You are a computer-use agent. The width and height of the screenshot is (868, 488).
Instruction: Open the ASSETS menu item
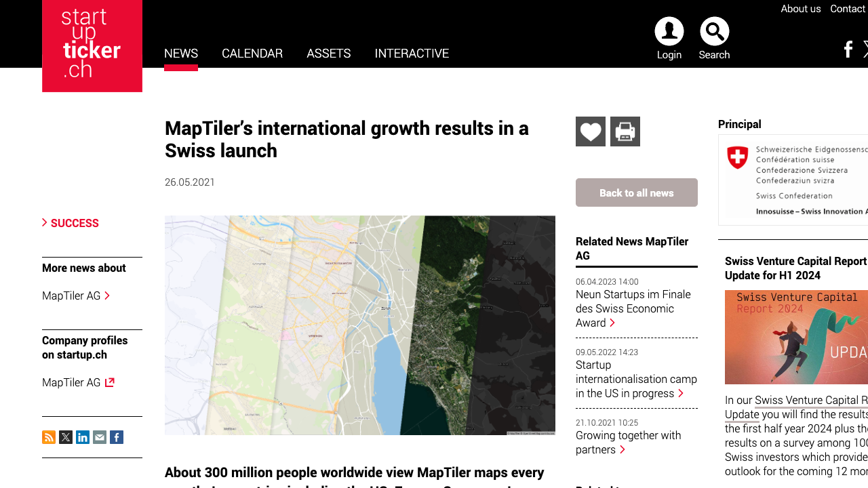pos(328,54)
